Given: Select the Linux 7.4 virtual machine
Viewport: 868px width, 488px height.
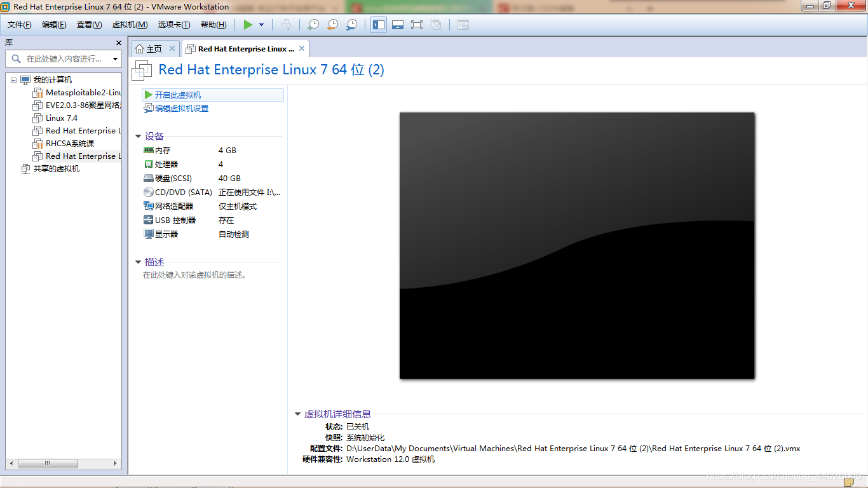Looking at the screenshot, I should tap(62, 118).
